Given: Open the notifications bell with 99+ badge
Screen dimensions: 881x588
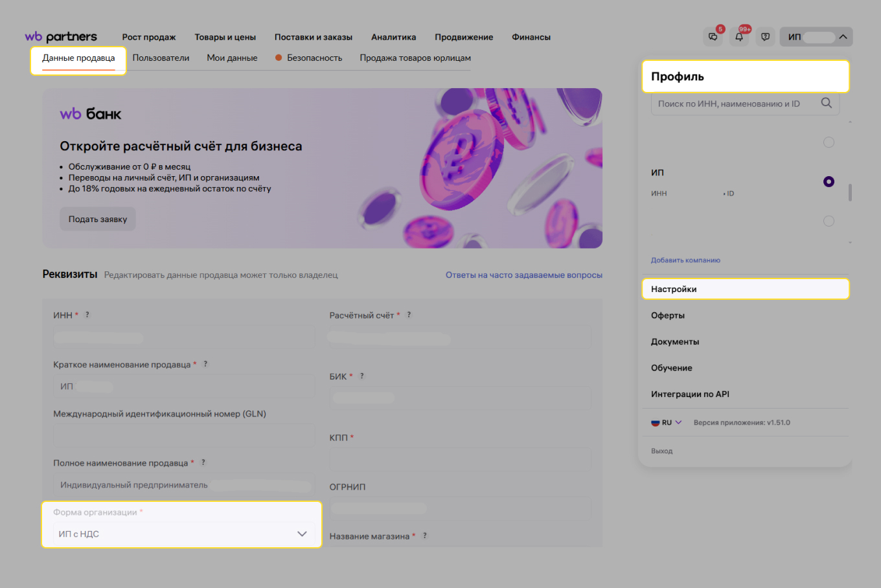Looking at the screenshot, I should coord(738,36).
